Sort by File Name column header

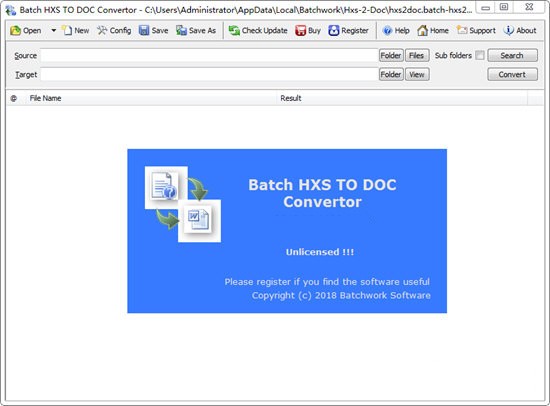click(x=152, y=98)
